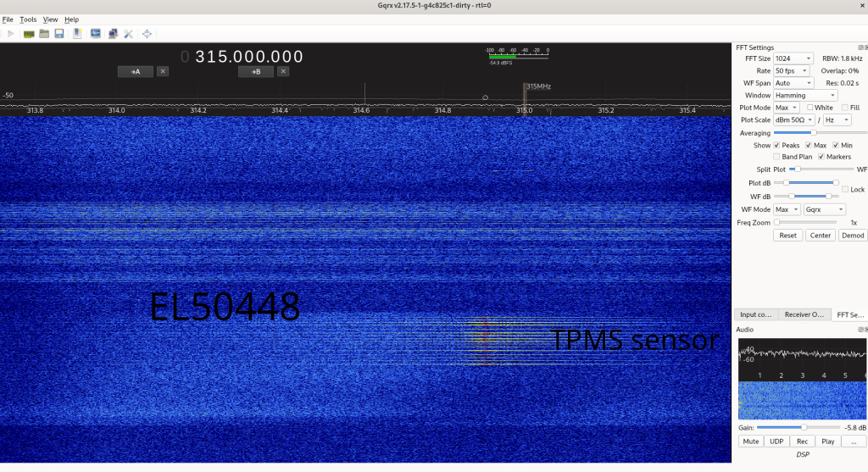This screenshot has width=868, height=472.
Task: Open the Rate 50 fps dropdown
Action: click(792, 71)
